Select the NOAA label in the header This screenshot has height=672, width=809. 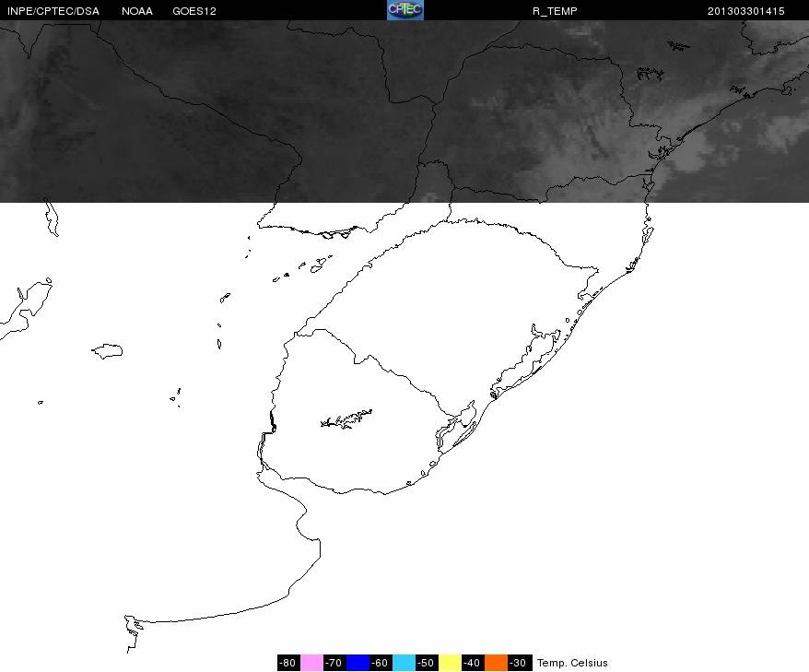point(137,11)
